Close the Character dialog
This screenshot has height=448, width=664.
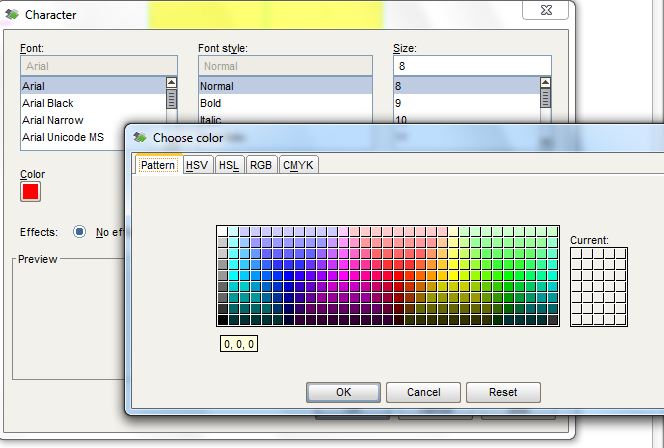coord(545,10)
